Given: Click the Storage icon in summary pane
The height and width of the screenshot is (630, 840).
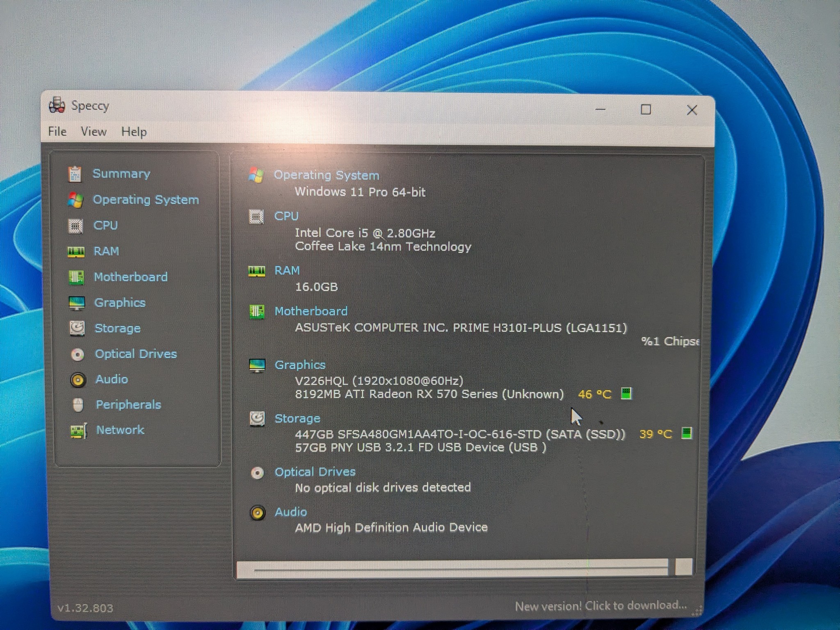Looking at the screenshot, I should tap(258, 419).
